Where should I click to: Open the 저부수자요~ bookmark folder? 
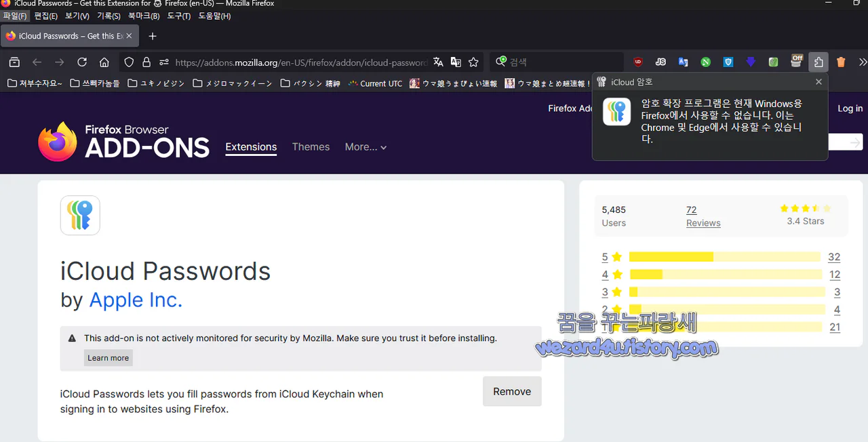35,83
